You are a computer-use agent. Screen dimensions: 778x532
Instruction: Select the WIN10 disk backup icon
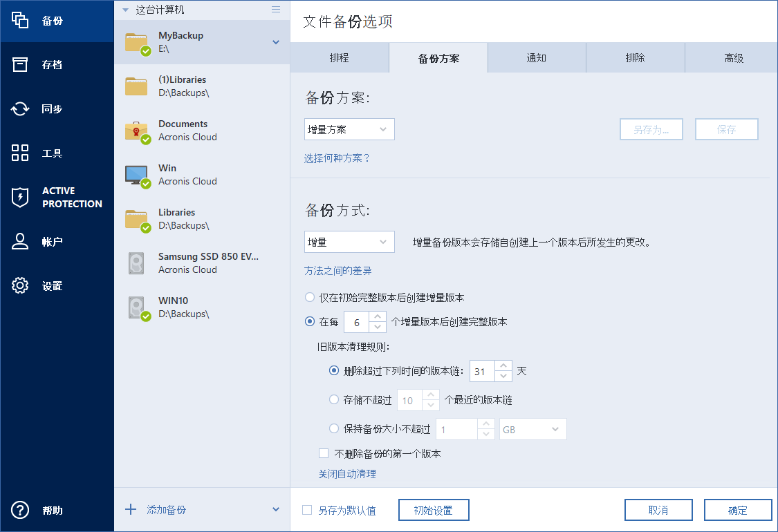[x=138, y=308]
